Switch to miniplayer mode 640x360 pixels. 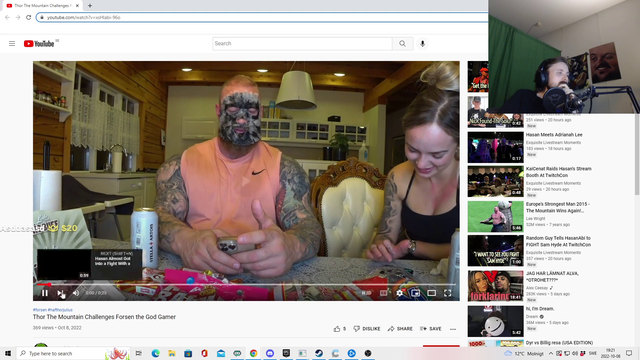(x=416, y=293)
